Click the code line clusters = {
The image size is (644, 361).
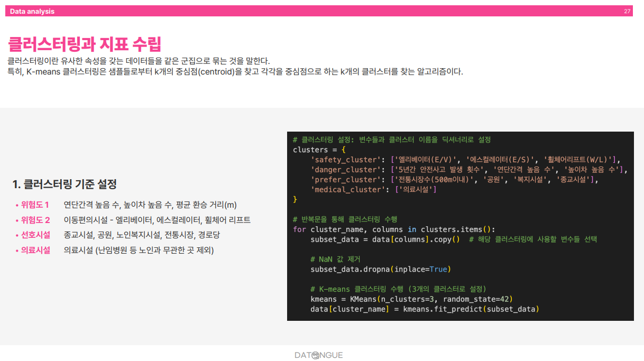(x=319, y=150)
